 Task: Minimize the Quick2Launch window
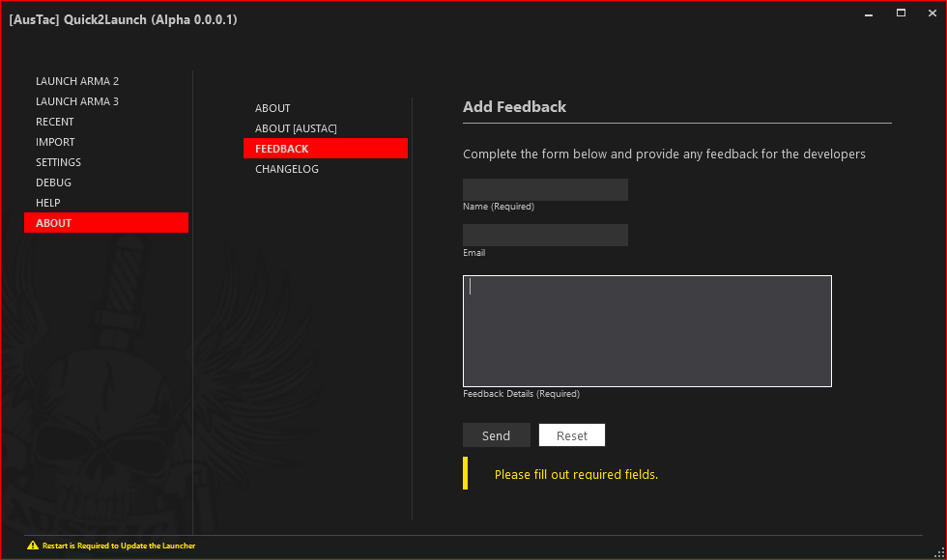click(x=869, y=14)
